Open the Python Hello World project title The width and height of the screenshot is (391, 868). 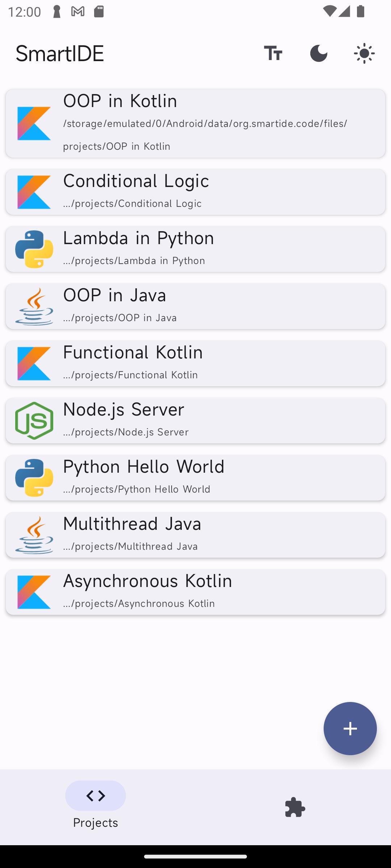pos(144,467)
